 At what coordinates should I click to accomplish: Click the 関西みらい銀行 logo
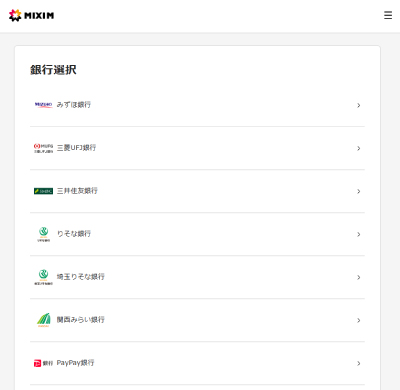click(43, 320)
